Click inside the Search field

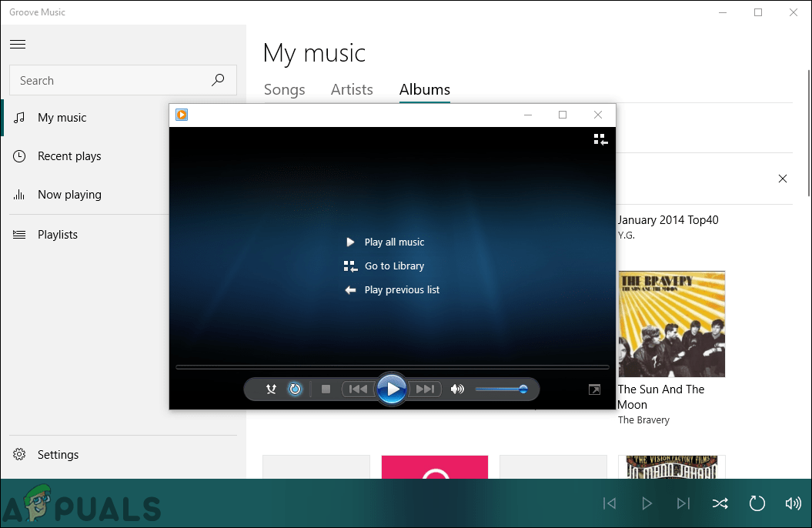pos(115,80)
